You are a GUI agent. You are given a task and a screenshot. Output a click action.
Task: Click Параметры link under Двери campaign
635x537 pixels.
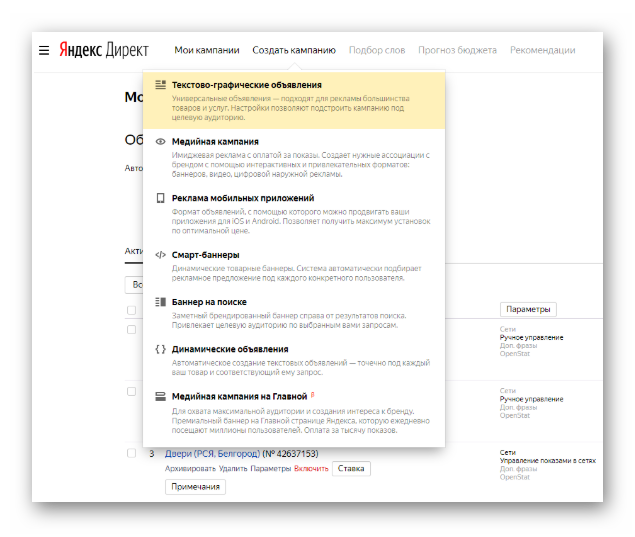[271, 469]
